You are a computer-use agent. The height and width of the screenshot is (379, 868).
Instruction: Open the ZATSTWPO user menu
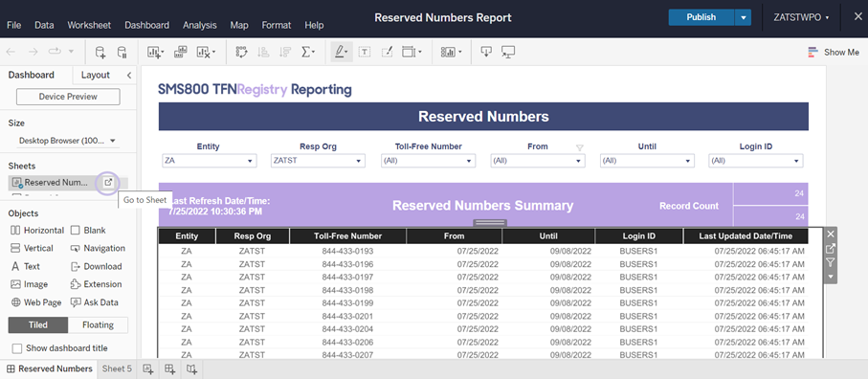(801, 17)
